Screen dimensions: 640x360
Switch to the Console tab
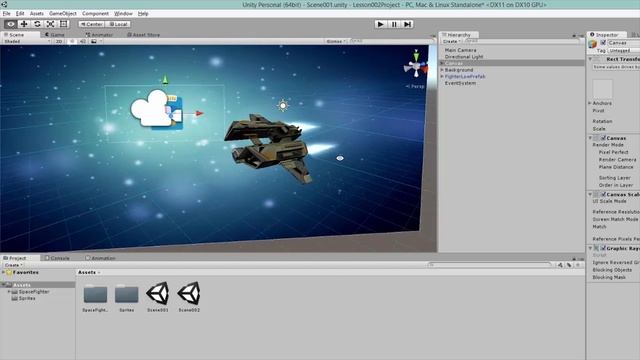[57, 258]
